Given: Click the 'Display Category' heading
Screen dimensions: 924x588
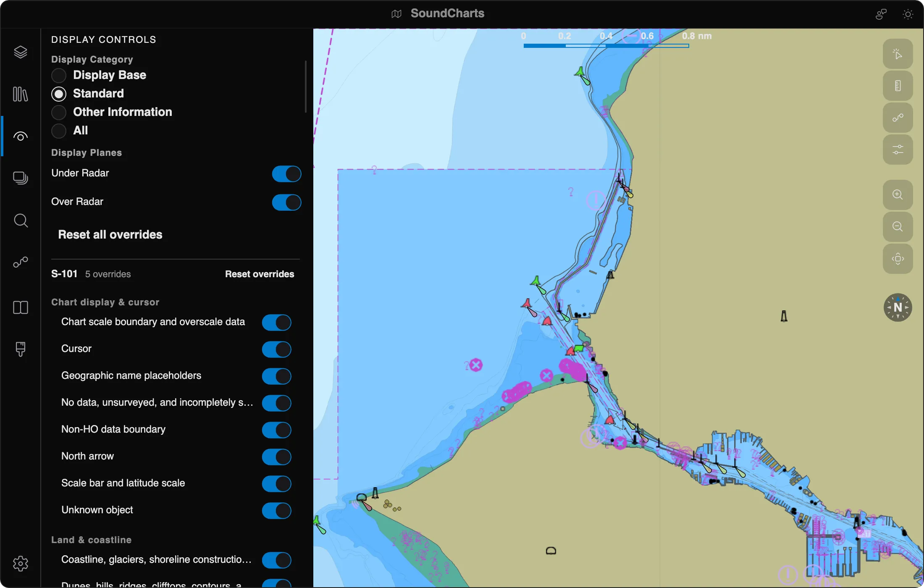Looking at the screenshot, I should 92,59.
